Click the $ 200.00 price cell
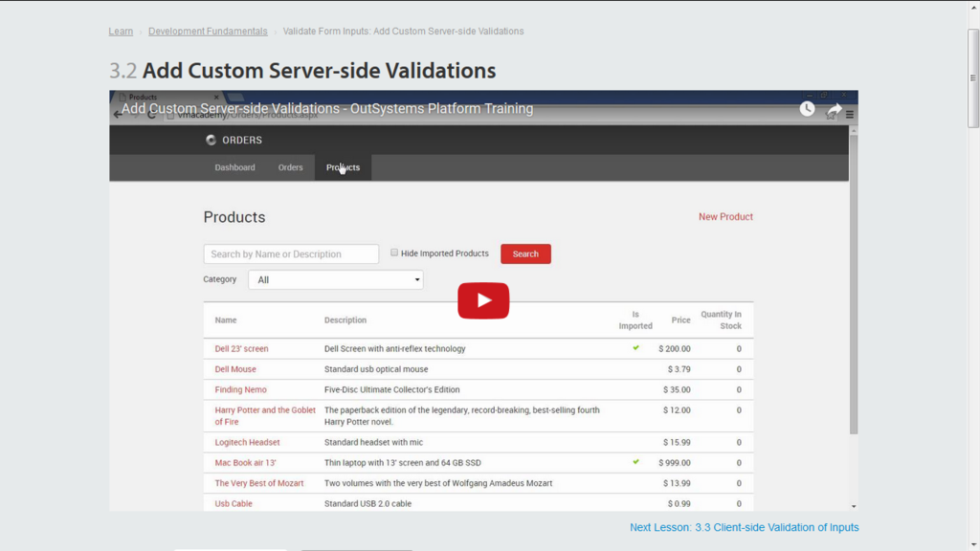This screenshot has width=980, height=551. coord(675,348)
